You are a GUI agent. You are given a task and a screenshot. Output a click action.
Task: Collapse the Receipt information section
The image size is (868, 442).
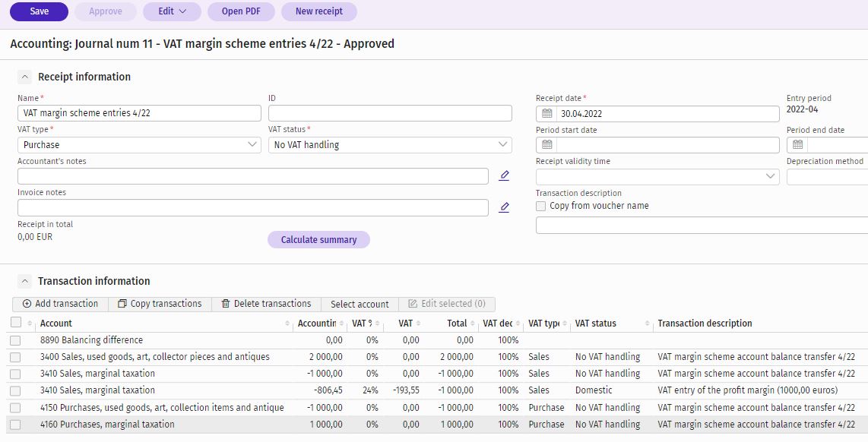pyautogui.click(x=24, y=77)
